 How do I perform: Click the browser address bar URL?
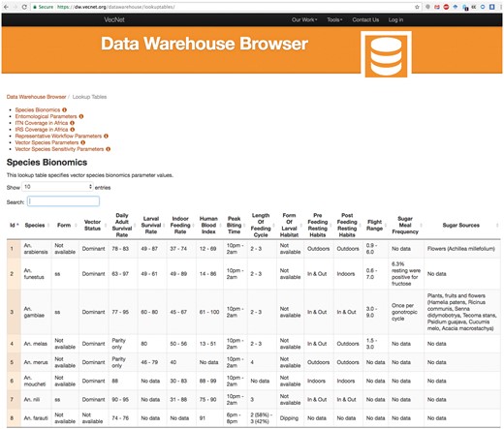[116, 7]
